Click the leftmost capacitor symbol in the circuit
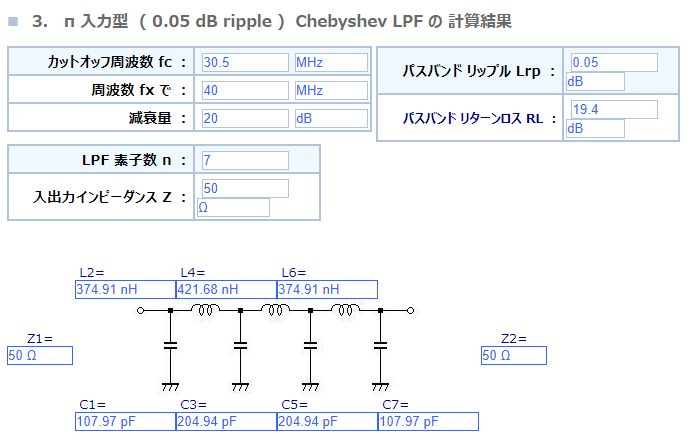Viewport: 691px width, 443px height. [x=171, y=345]
